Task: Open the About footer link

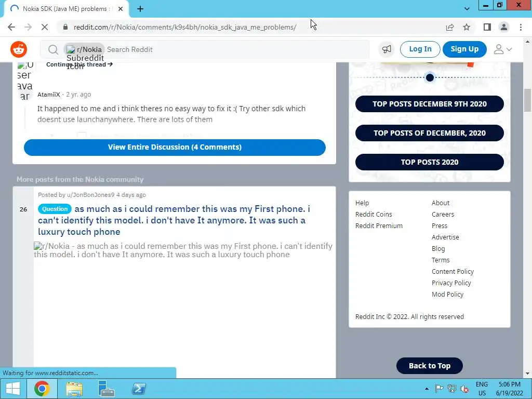Action: click(x=441, y=203)
